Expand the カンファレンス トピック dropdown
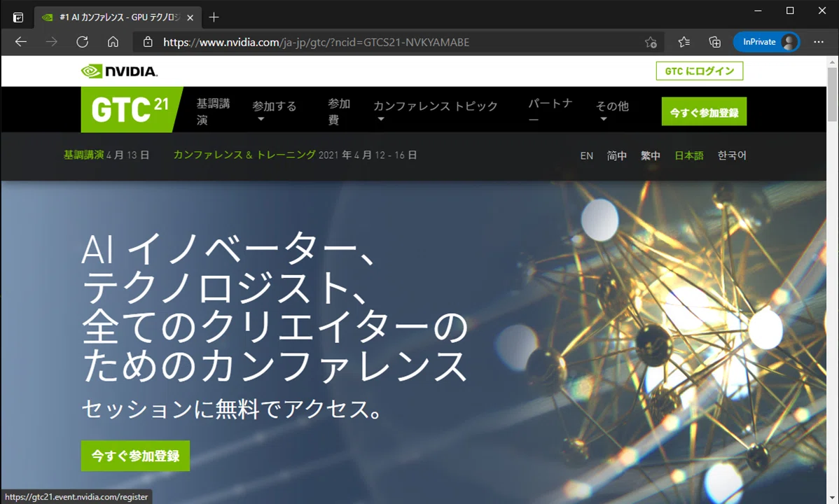Image resolution: width=839 pixels, height=504 pixels. 435,111
